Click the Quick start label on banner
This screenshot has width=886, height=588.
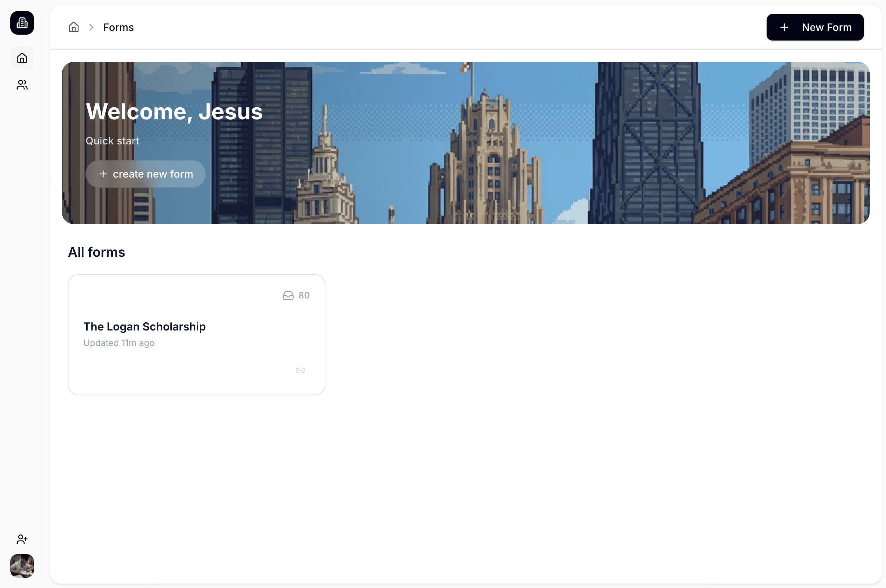click(x=112, y=141)
